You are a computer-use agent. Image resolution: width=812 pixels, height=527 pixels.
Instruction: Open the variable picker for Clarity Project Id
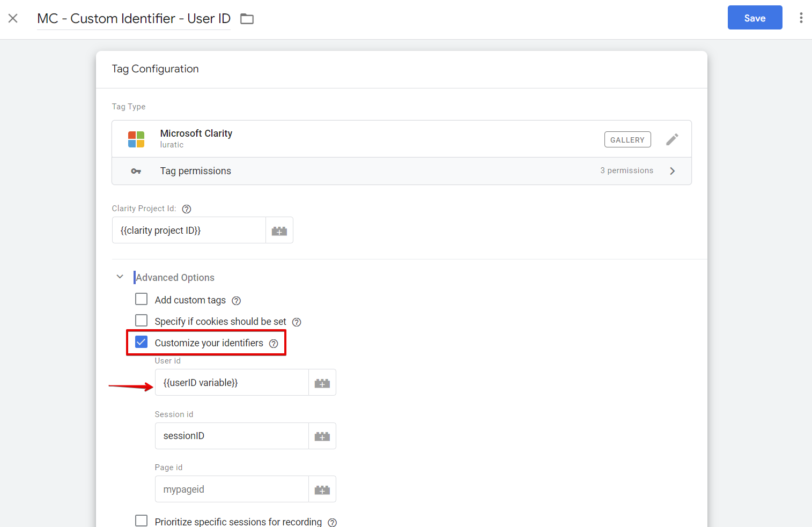coord(279,230)
